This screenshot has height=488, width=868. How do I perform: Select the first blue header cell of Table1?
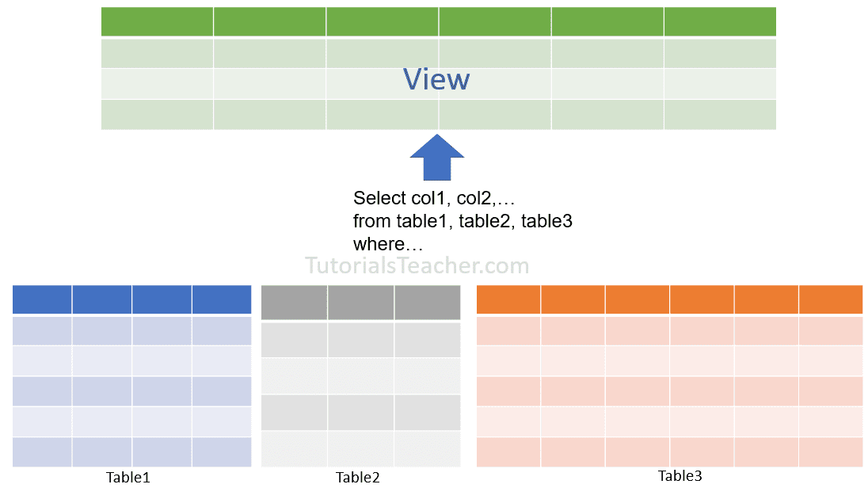(x=42, y=299)
